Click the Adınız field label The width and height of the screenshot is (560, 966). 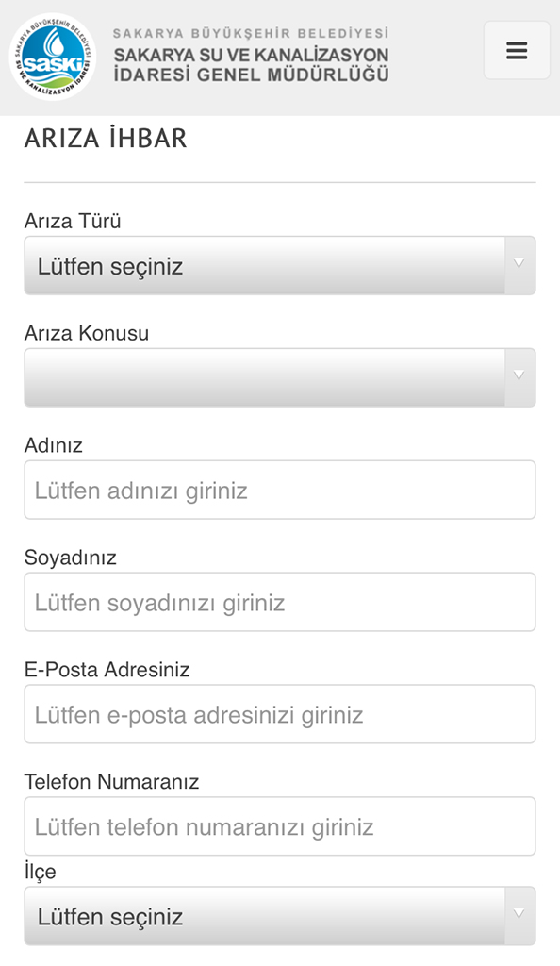point(52,444)
